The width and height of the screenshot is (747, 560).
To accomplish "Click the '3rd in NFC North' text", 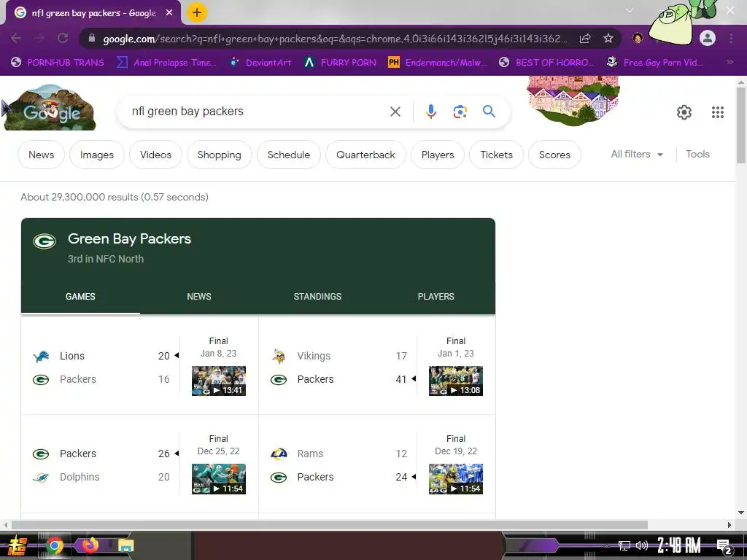I will tap(106, 259).
